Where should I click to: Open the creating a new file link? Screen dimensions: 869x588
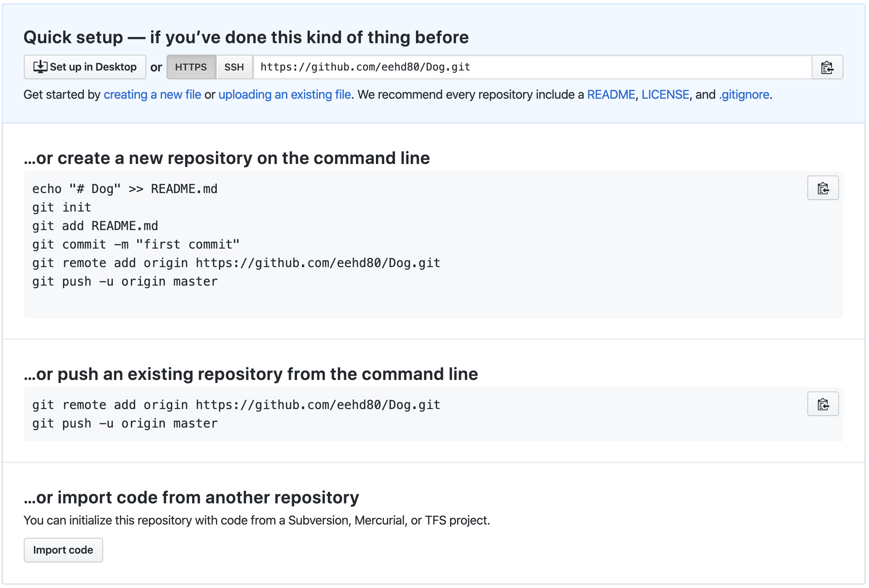(152, 95)
